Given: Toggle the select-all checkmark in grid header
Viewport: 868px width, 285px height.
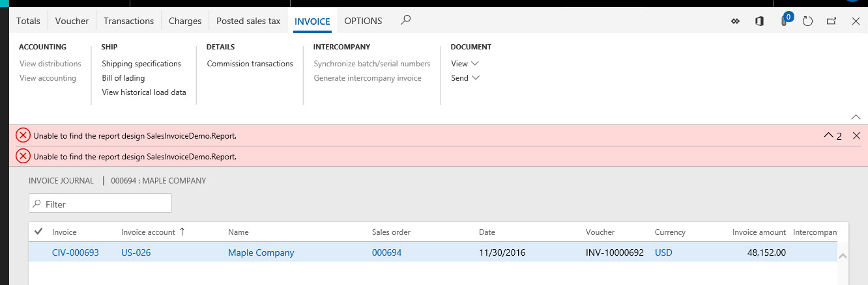Looking at the screenshot, I should tap(38, 232).
